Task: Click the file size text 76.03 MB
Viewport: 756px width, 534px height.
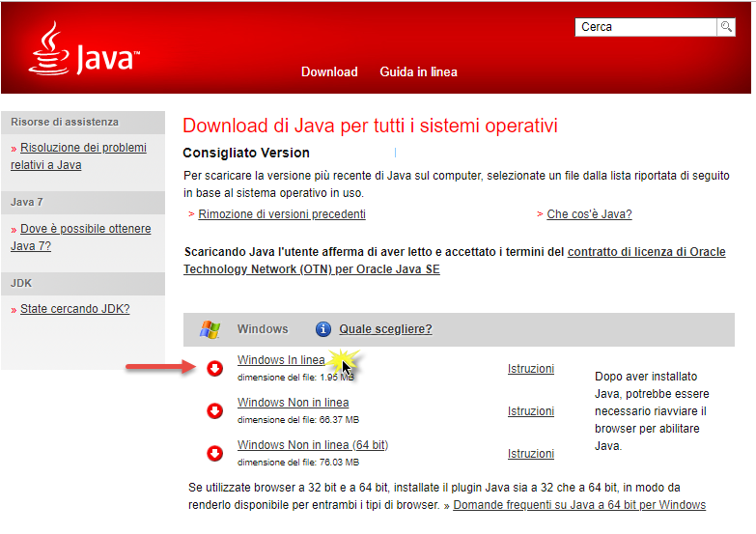Action: click(339, 463)
